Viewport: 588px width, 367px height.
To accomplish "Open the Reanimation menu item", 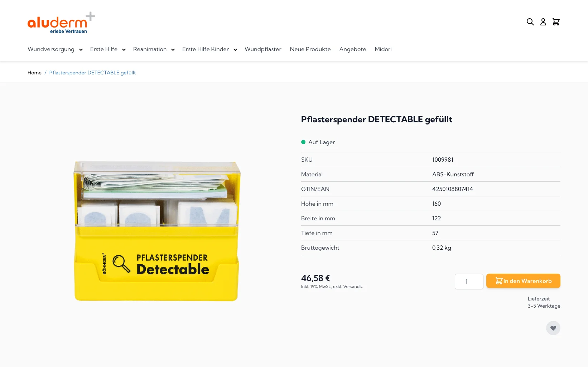I will click(x=150, y=49).
